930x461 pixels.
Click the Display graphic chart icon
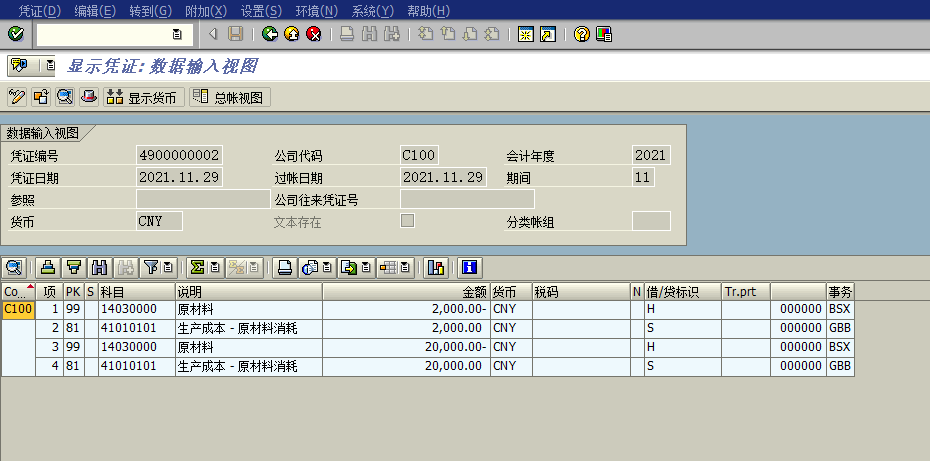[435, 268]
